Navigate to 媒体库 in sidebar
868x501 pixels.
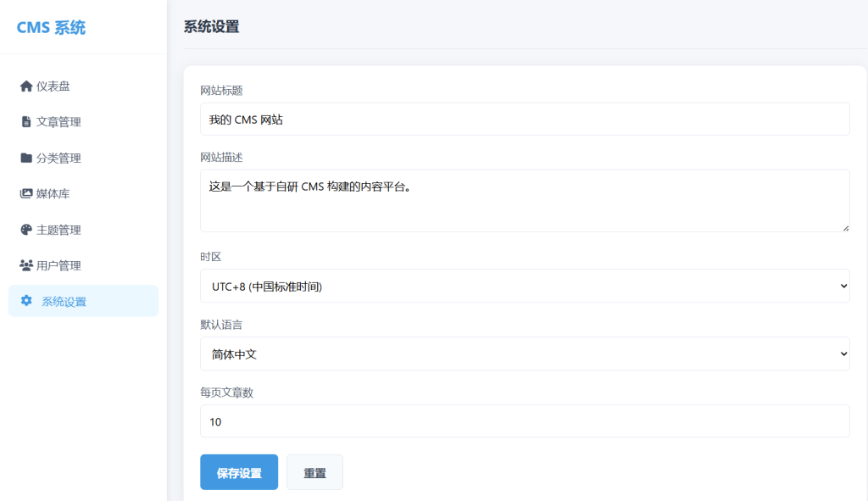53,194
